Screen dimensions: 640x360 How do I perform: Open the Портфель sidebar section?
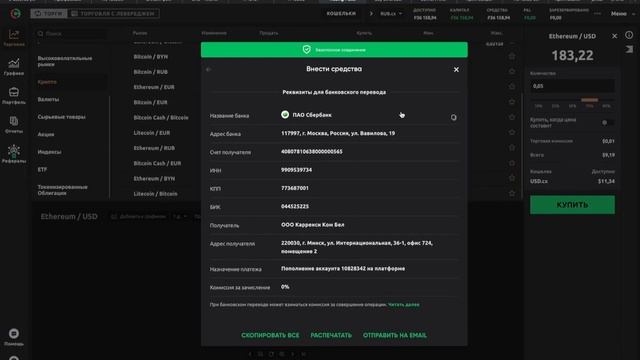(x=14, y=96)
